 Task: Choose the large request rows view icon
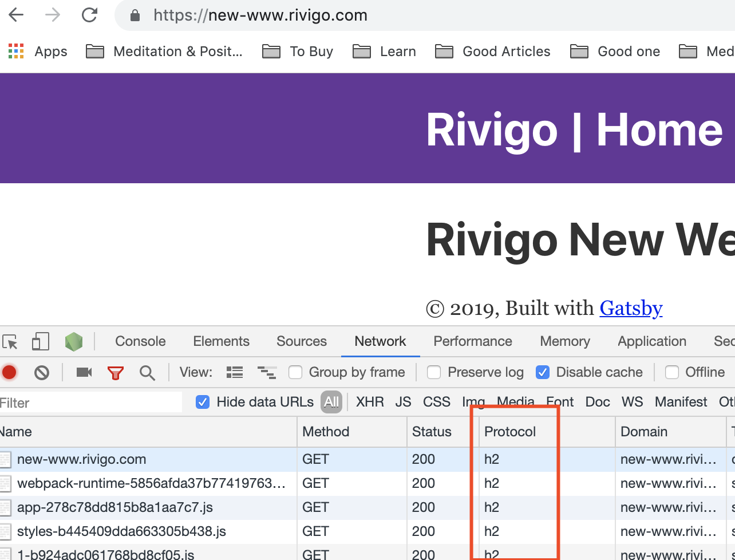click(x=235, y=373)
